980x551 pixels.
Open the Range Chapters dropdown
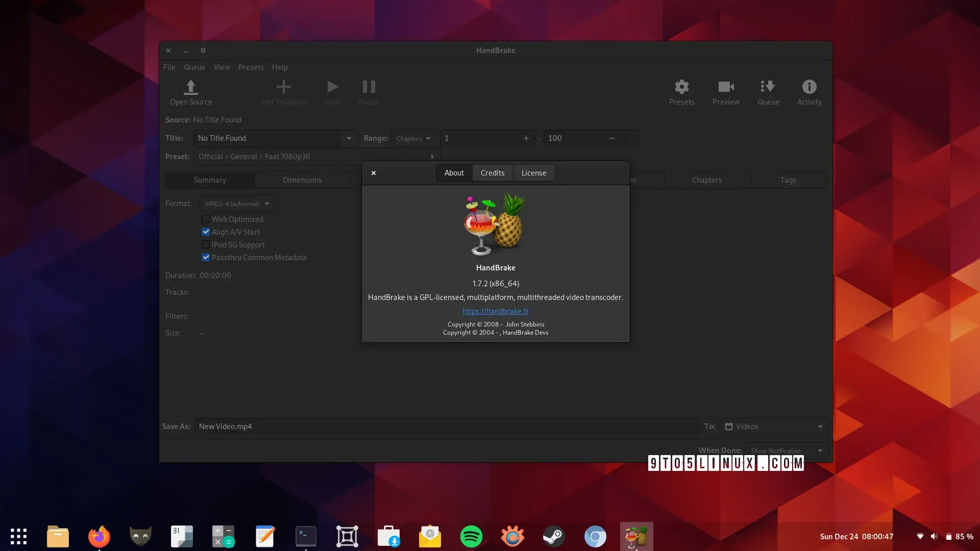(x=414, y=138)
